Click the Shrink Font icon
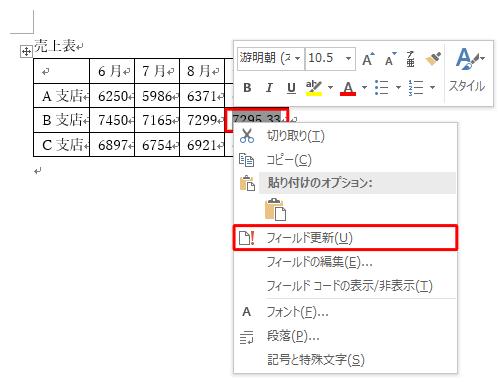This screenshot has height=388, width=500. (x=390, y=59)
